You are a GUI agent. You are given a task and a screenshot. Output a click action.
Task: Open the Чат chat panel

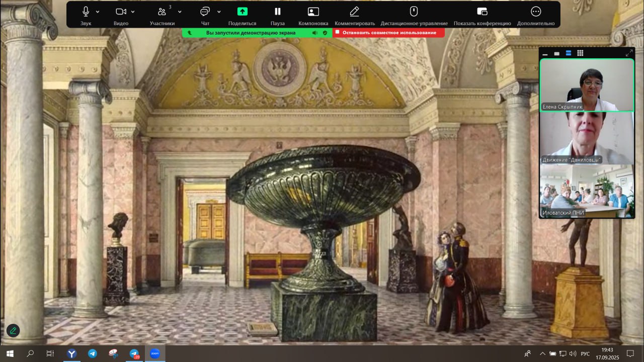click(x=205, y=12)
